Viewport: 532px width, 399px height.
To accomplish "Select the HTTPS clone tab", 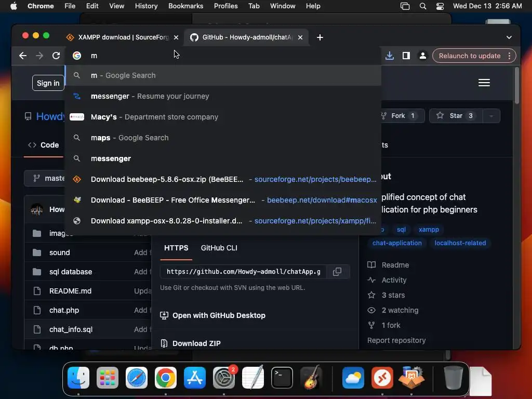I will coord(176,248).
